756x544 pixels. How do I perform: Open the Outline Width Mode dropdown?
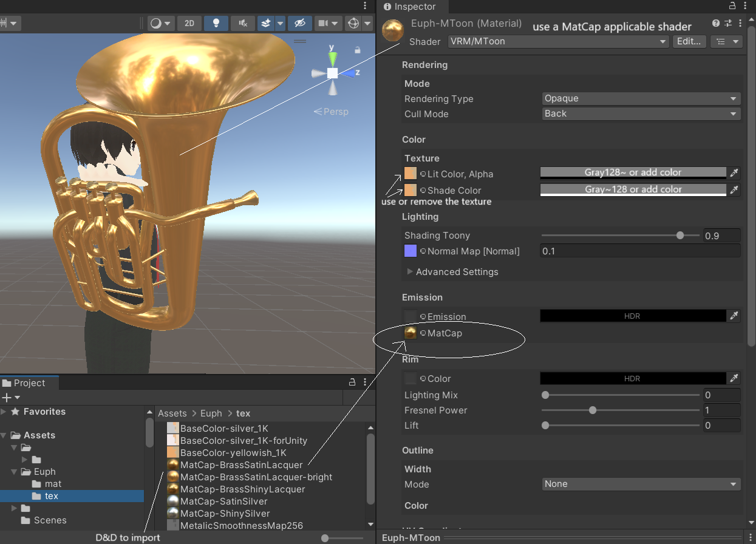641,484
